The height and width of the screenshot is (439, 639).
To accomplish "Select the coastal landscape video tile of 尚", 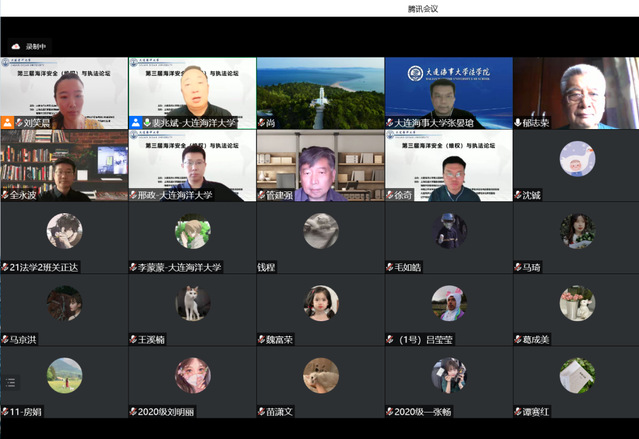I will click(320, 90).
